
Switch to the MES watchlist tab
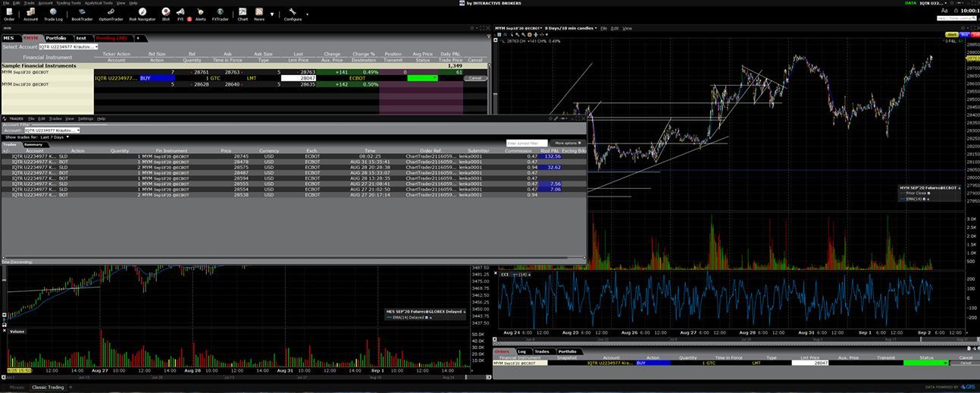point(9,38)
